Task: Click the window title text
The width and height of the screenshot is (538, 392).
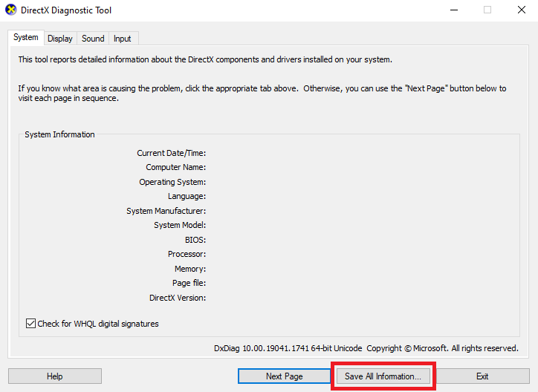Action: pos(66,10)
